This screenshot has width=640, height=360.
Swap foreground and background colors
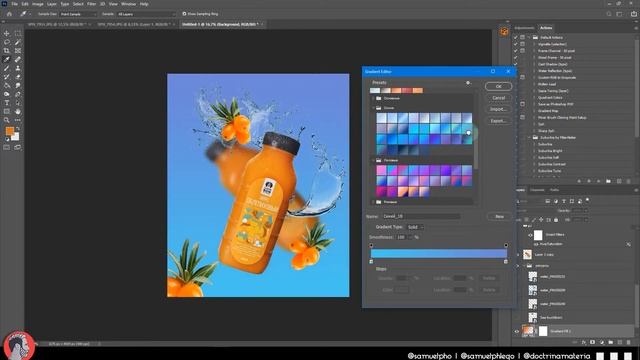click(18, 129)
